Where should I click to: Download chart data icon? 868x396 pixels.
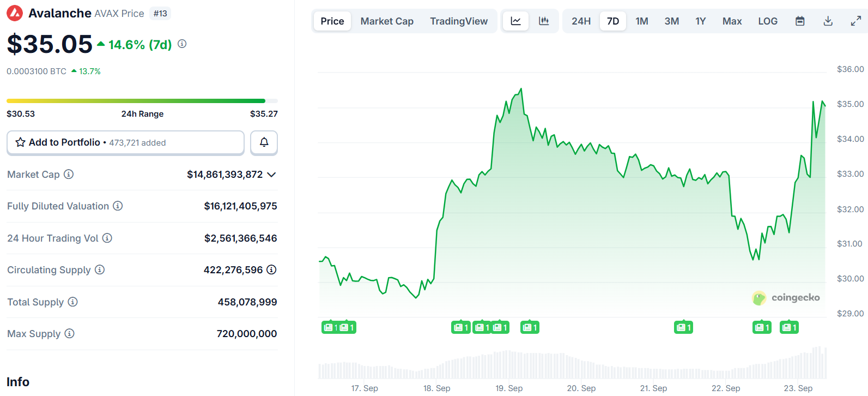click(x=828, y=21)
